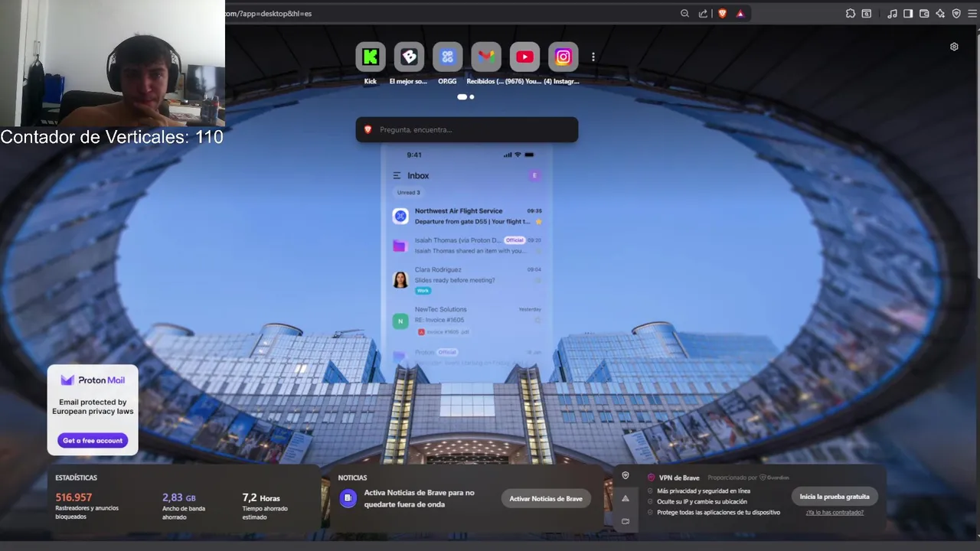The height and width of the screenshot is (551, 980).
Task: Open the 'El mejor so...' shortcut tile
Action: pyautogui.click(x=409, y=57)
